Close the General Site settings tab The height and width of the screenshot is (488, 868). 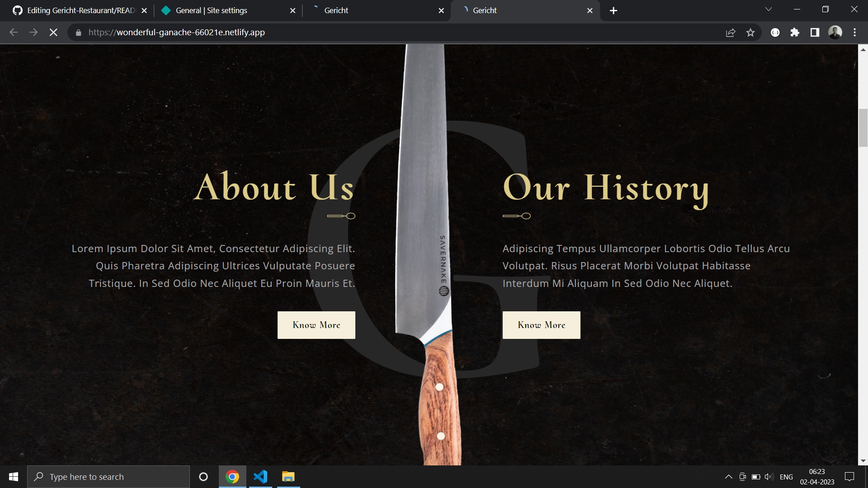[292, 10]
